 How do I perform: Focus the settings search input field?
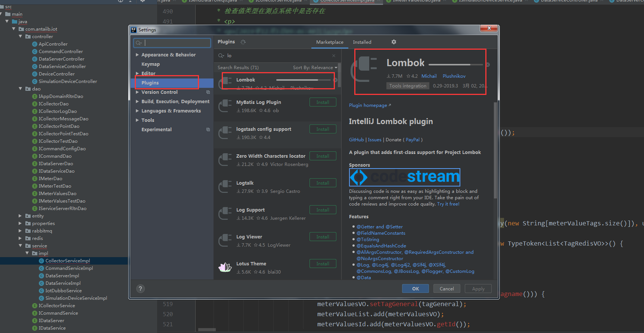(x=172, y=43)
